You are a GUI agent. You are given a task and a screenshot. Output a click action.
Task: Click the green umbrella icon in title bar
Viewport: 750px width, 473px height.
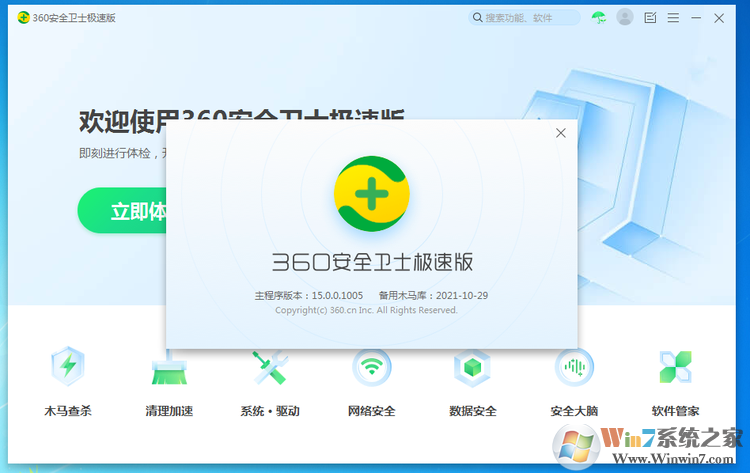pyautogui.click(x=598, y=18)
